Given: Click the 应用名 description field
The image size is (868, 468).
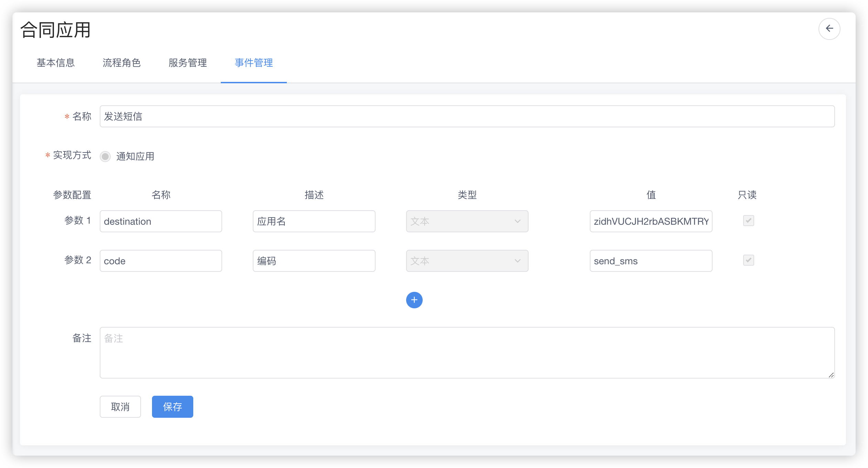Looking at the screenshot, I should pyautogui.click(x=314, y=221).
